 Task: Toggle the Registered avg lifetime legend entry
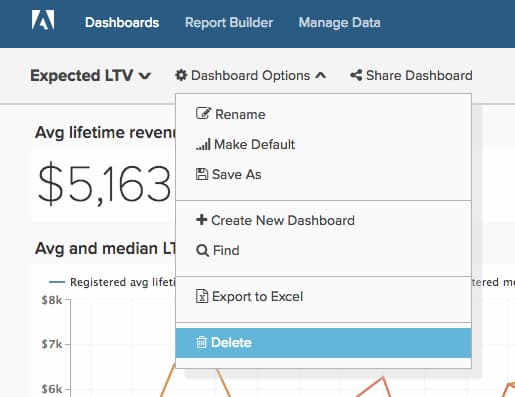click(x=112, y=282)
